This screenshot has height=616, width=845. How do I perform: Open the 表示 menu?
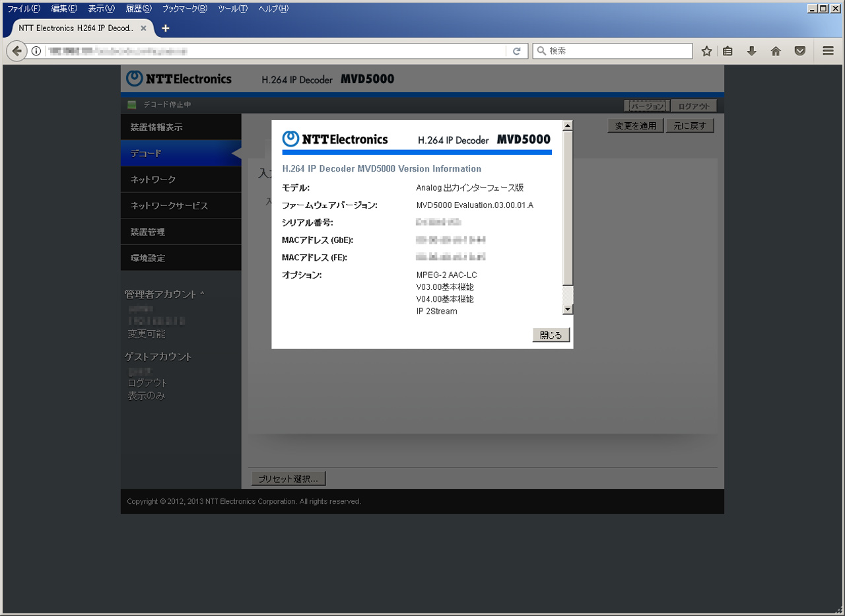coord(101,9)
